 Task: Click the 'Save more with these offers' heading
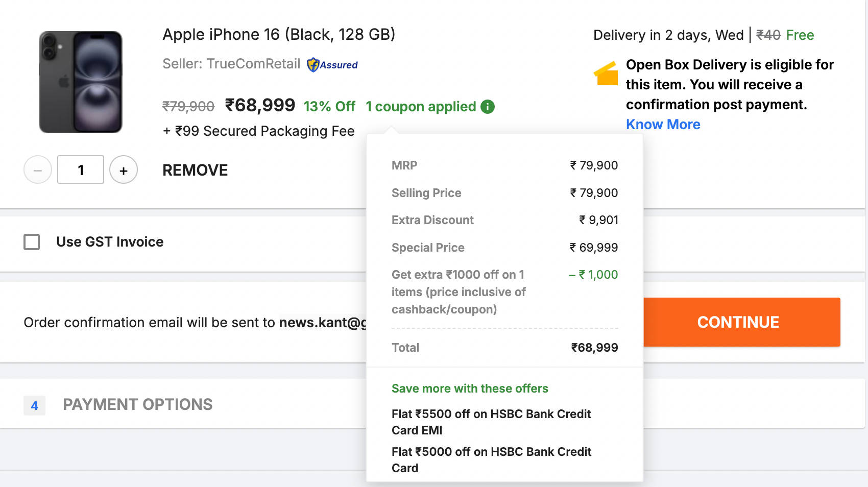point(469,388)
